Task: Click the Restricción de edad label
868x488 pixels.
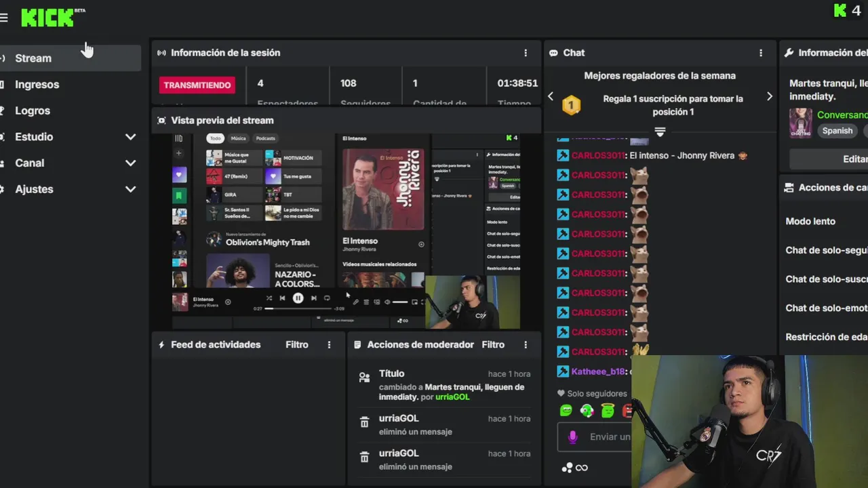Action: 827,337
